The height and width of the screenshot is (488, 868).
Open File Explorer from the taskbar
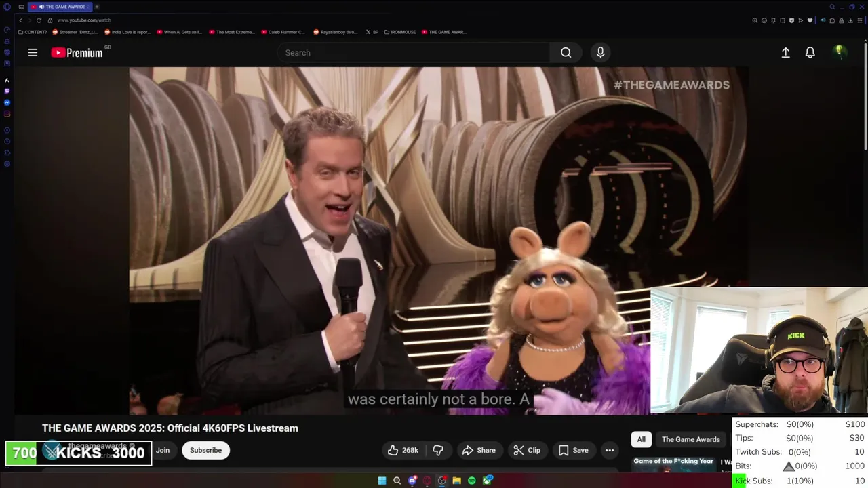coord(457,481)
